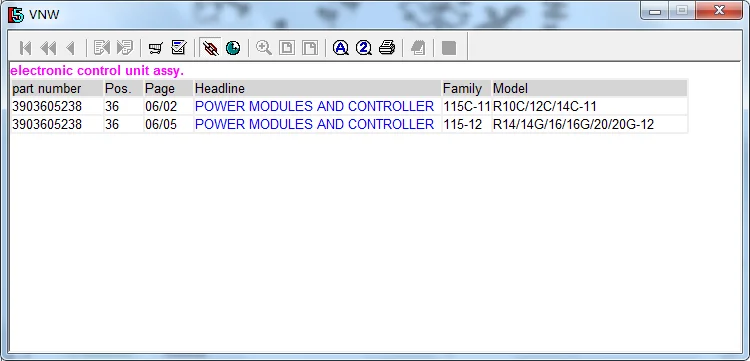This screenshot has width=750, height=361.
Task: Jump to first page navigation icon
Action: coord(25,48)
